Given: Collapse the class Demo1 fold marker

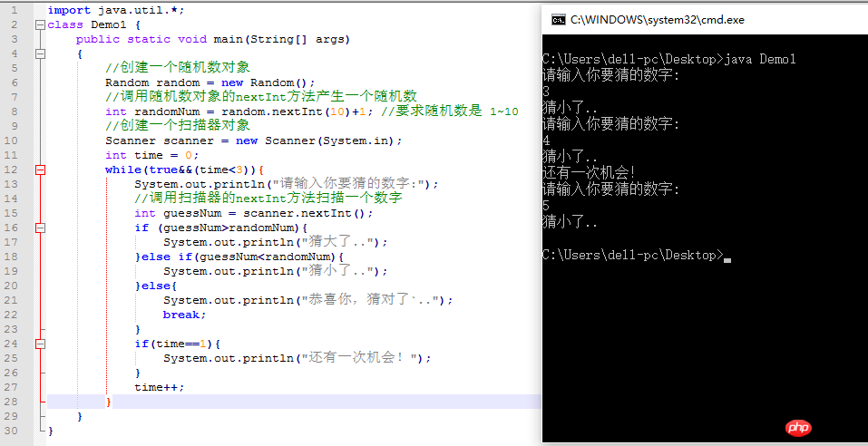Looking at the screenshot, I should [x=39, y=24].
